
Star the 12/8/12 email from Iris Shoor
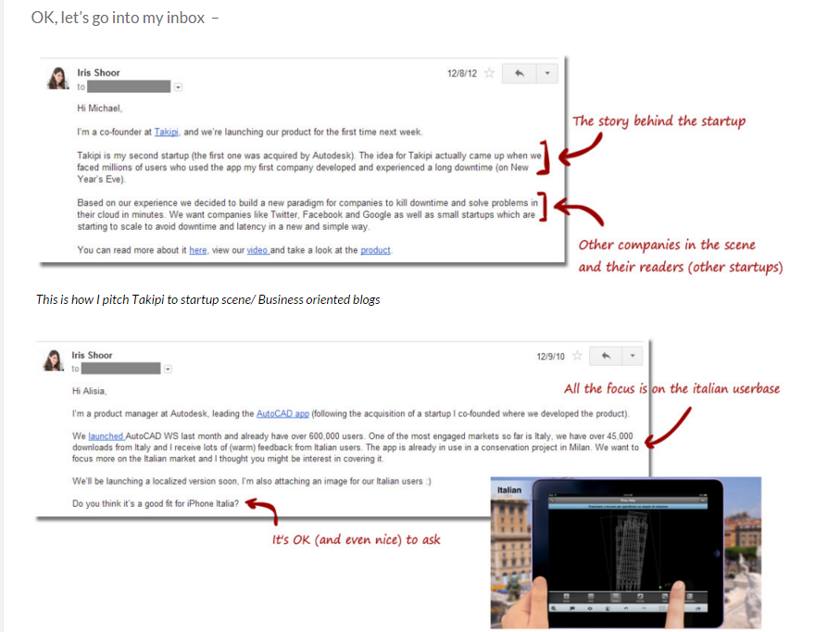coord(489,73)
